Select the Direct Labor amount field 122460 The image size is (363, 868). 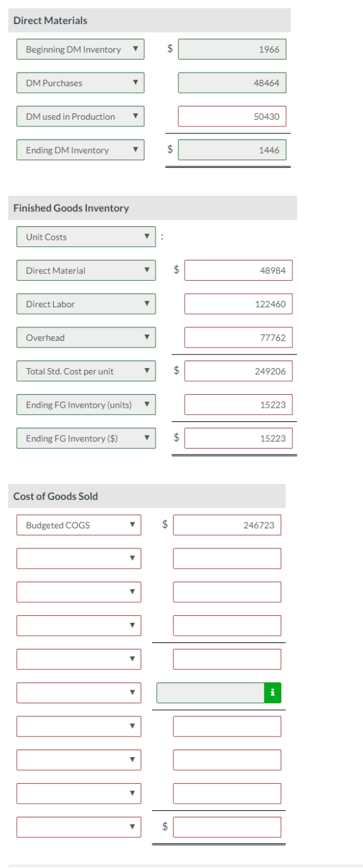(x=238, y=304)
